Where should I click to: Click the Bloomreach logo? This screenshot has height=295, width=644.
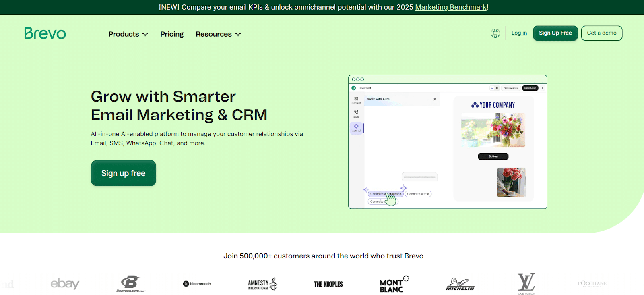pos(197,284)
